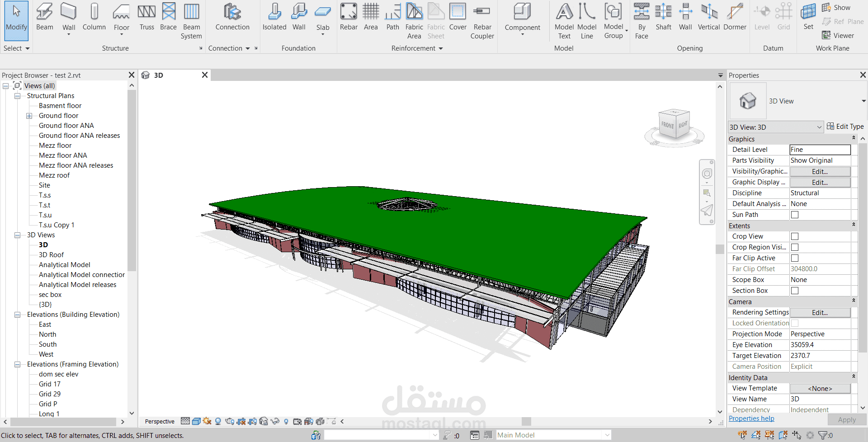Click Edit for Rendering Settings
The image size is (868, 442).
820,312
